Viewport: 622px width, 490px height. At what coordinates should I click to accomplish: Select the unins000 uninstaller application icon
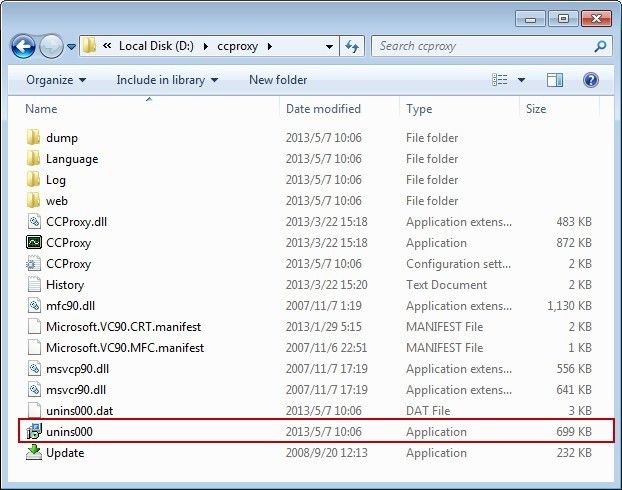point(34,431)
